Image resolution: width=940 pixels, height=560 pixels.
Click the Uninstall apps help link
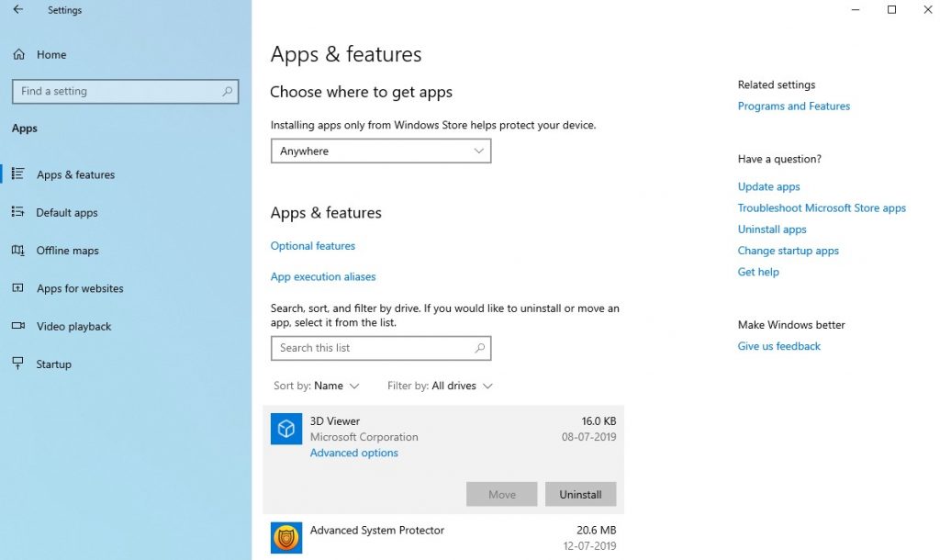[x=771, y=229]
